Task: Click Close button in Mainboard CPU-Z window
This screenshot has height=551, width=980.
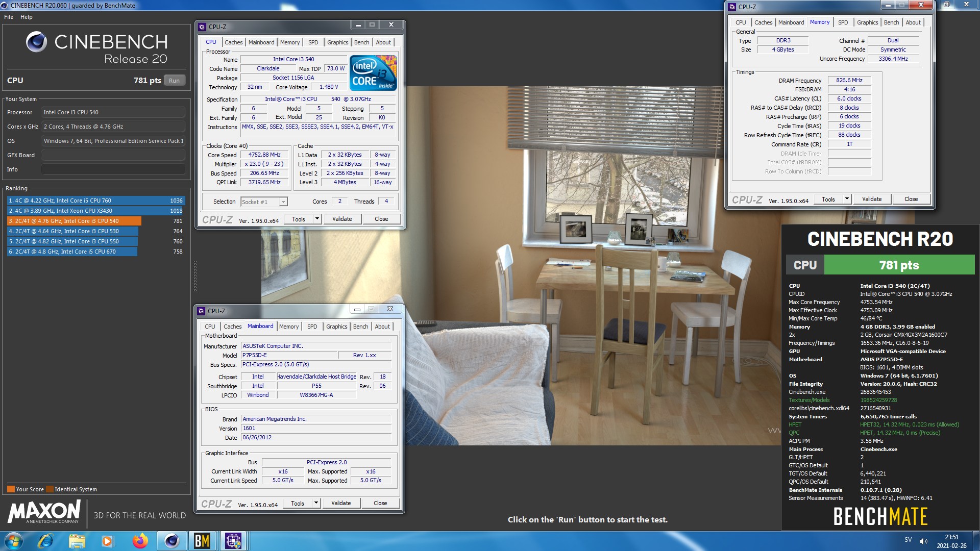Action: click(380, 503)
